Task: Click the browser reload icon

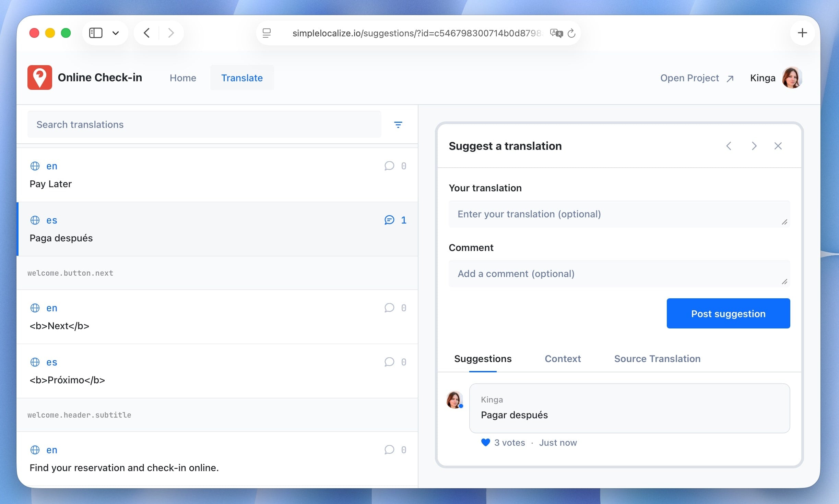Action: (571, 33)
